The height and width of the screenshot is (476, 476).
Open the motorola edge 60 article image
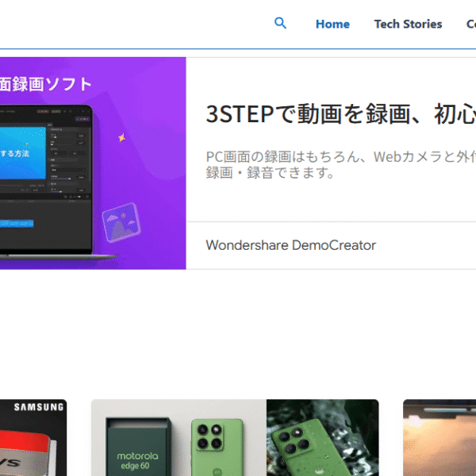point(235,437)
